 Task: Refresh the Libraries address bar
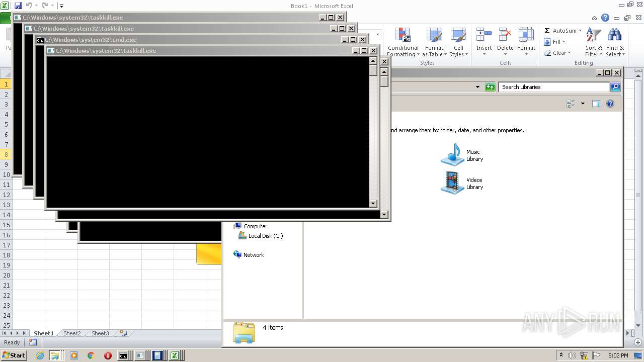490,87
